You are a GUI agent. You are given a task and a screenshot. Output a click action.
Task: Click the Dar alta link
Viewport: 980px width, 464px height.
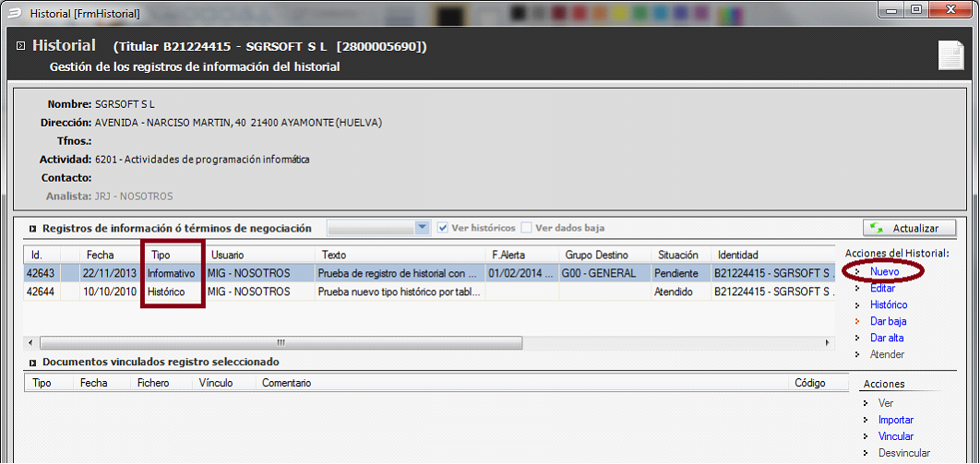coord(887,338)
